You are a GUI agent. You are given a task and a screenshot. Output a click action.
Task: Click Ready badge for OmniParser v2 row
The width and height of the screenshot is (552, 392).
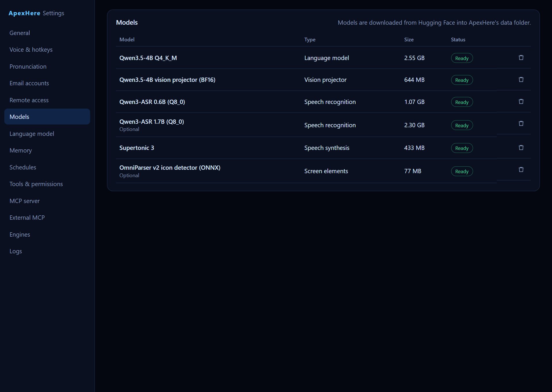tap(462, 171)
